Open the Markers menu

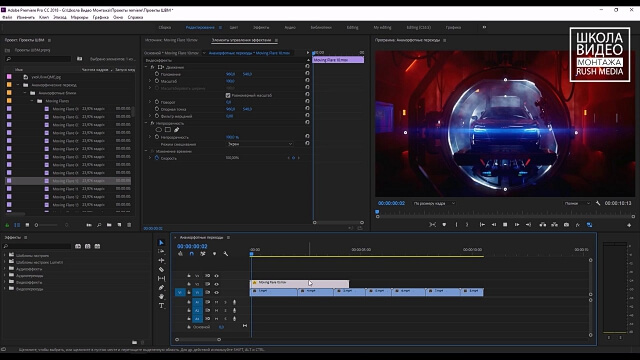tap(79, 17)
